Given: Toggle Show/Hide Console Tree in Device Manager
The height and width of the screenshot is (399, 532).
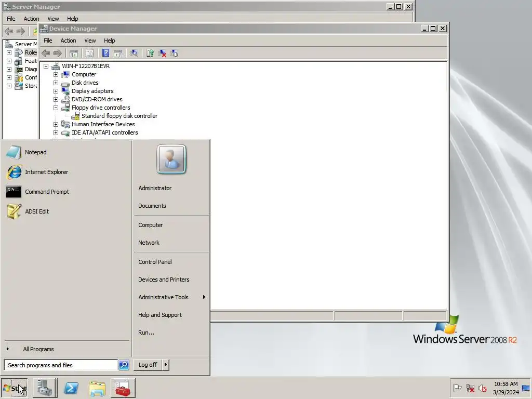Looking at the screenshot, I should pos(74,54).
